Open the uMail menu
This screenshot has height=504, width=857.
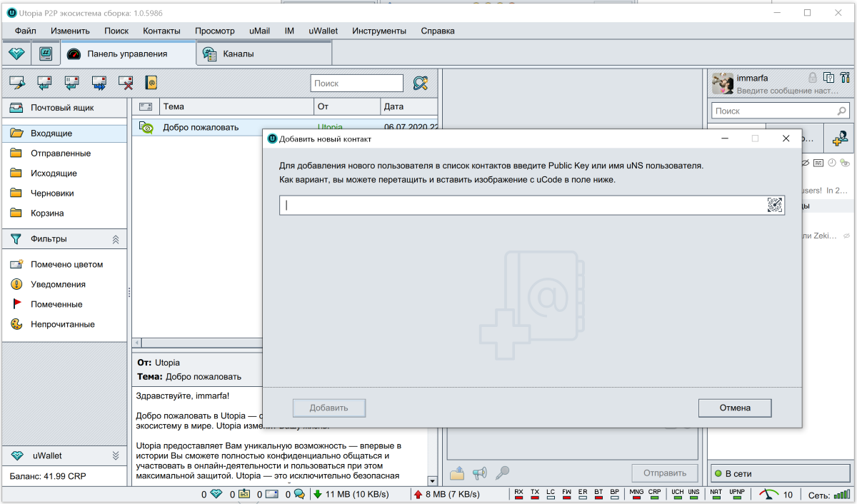[x=259, y=31]
